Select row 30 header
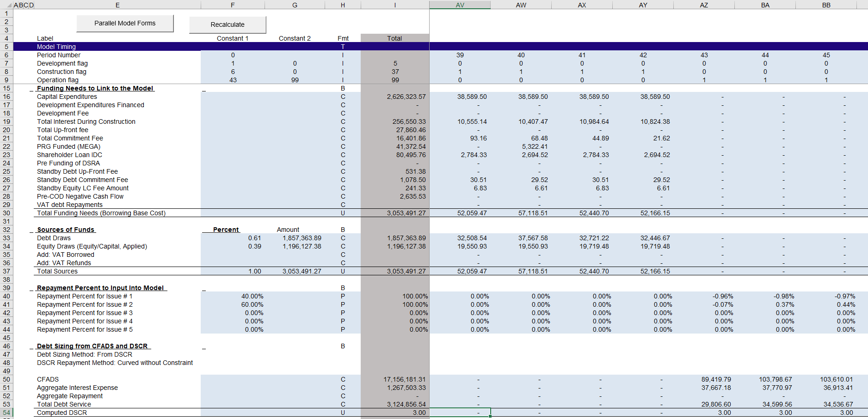 [x=6, y=213]
